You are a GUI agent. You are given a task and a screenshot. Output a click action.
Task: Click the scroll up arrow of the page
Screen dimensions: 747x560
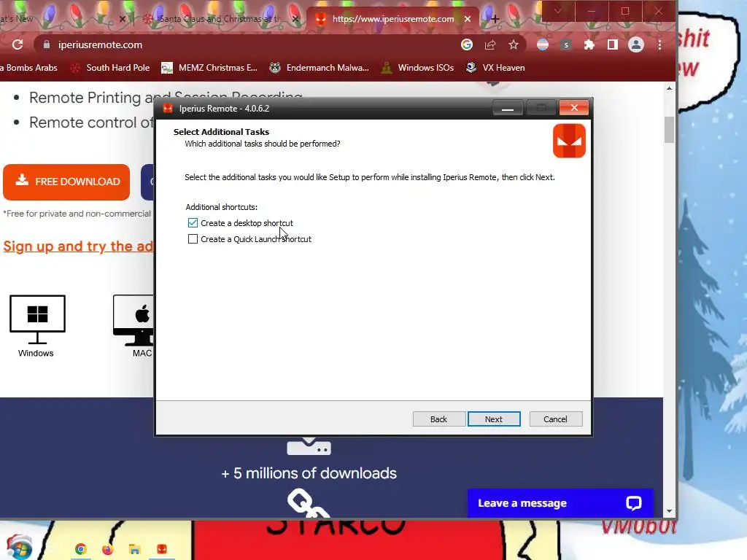[670, 88]
